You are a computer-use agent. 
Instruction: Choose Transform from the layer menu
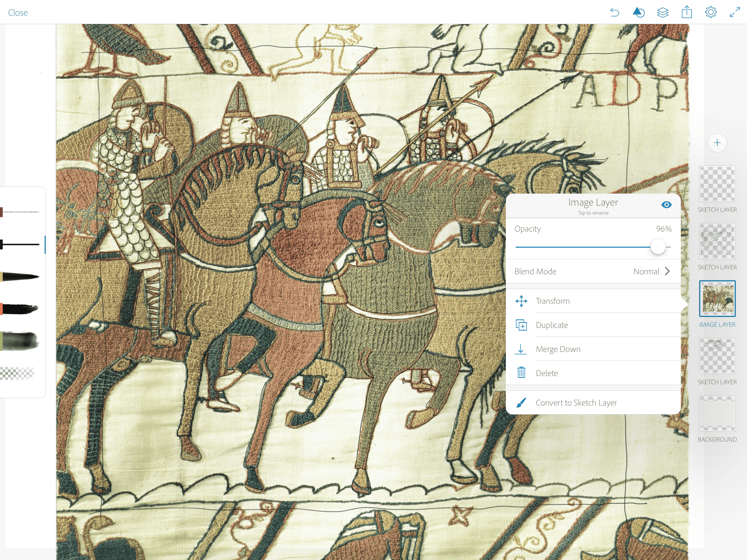click(x=593, y=301)
